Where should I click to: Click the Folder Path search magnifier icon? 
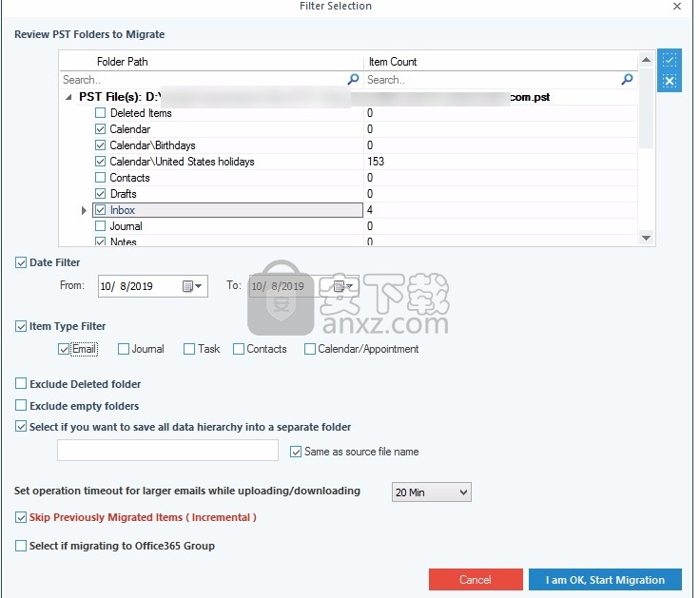pos(353,80)
